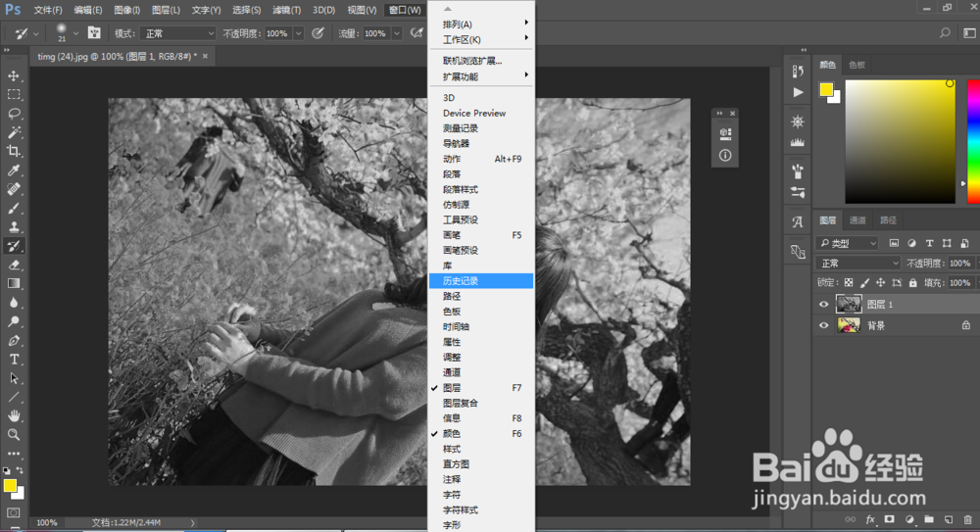Choose 导航器 from the window menu
Screen dimensions: 980x532
481,143
